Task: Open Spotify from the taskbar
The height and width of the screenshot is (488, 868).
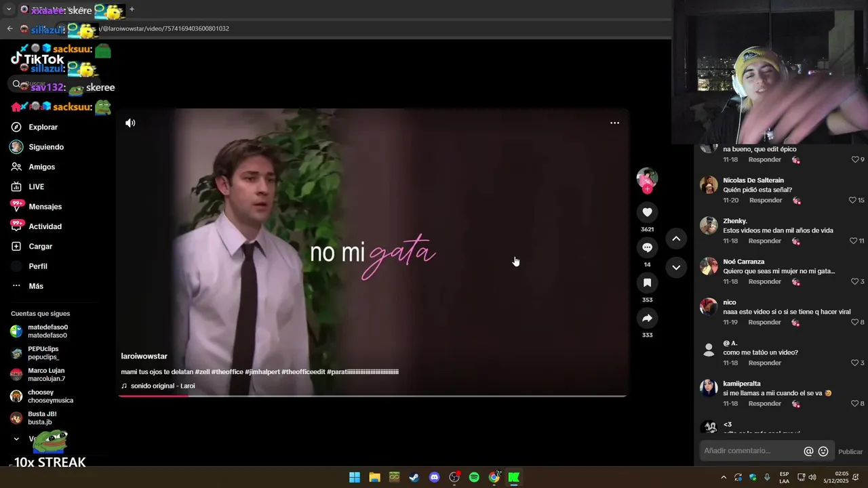Action: coord(474,477)
